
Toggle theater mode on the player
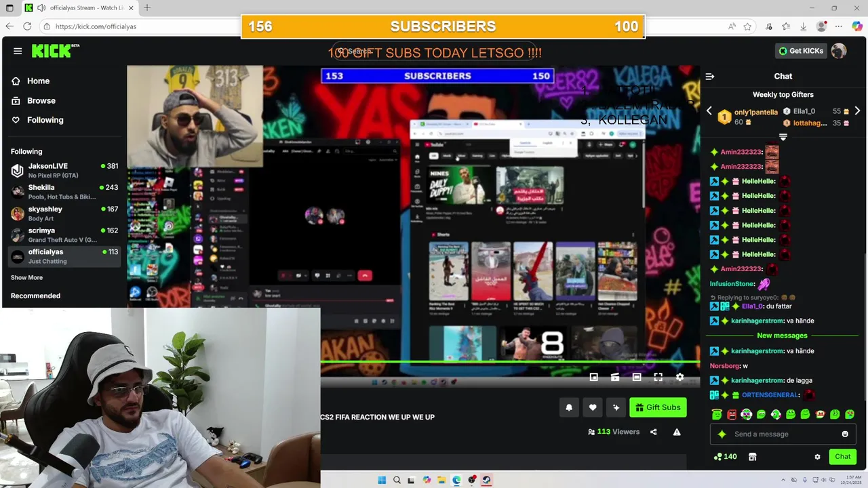(x=637, y=377)
